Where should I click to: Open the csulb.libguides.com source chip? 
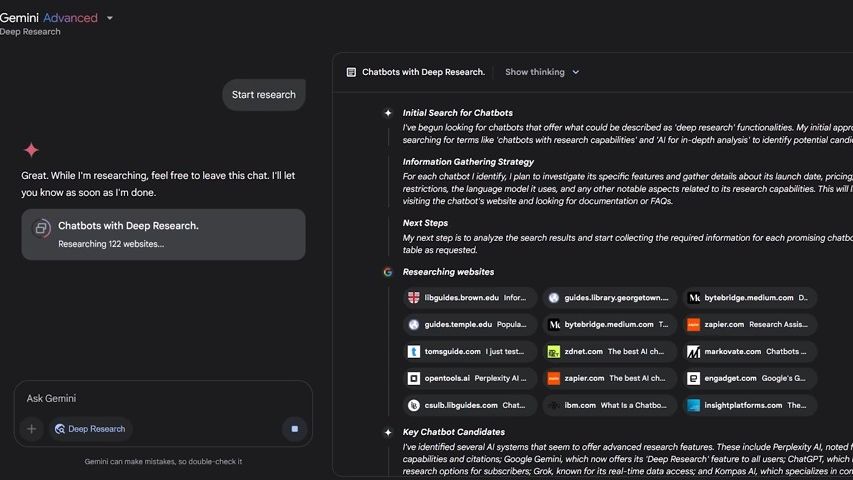tap(470, 405)
